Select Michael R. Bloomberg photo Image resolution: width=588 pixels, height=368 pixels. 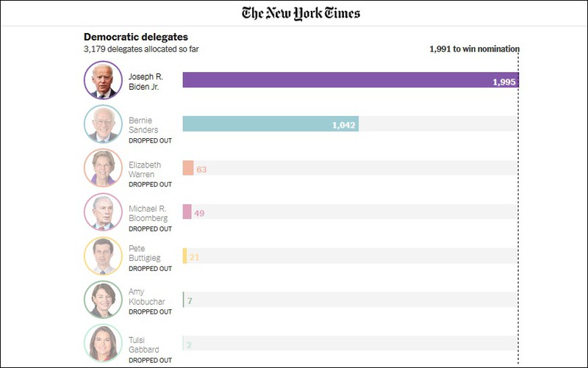pyautogui.click(x=103, y=212)
